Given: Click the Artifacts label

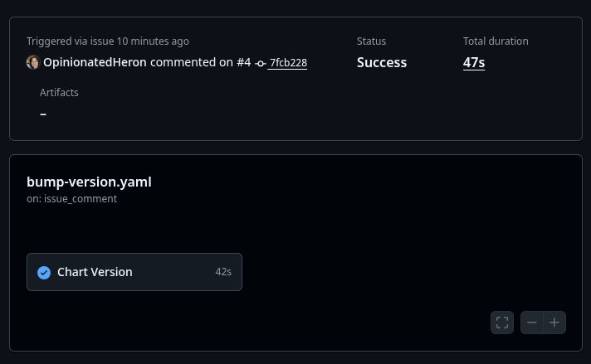Looking at the screenshot, I should (x=59, y=93).
